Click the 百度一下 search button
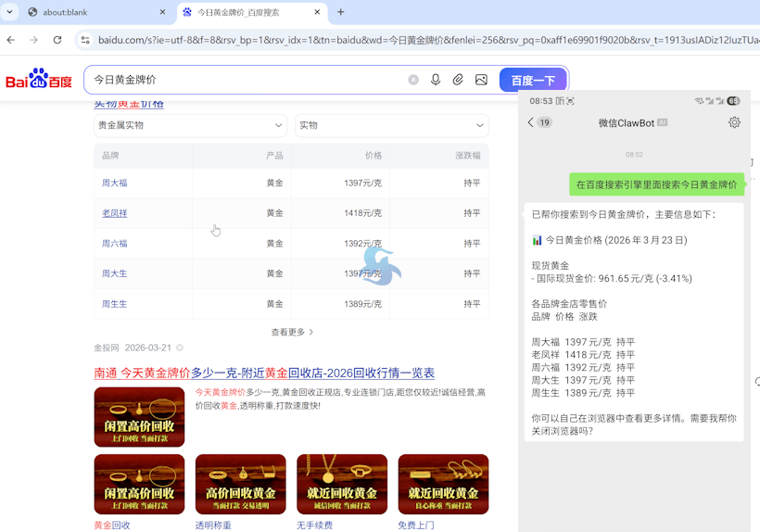 [533, 80]
